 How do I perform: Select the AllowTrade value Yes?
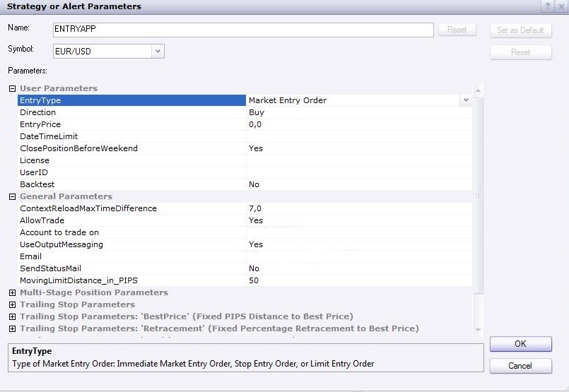(358, 220)
